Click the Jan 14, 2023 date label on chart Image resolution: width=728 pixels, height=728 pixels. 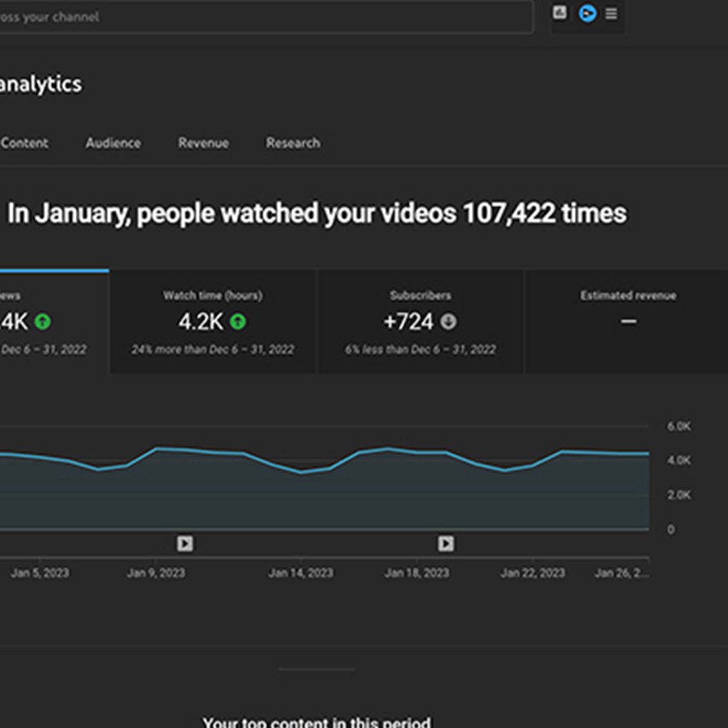[301, 573]
